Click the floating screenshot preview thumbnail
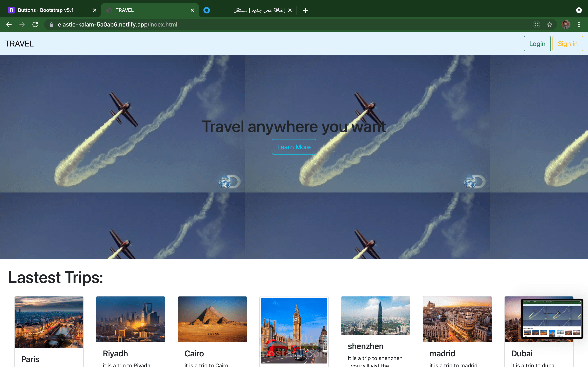The image size is (588, 367). 552,319
